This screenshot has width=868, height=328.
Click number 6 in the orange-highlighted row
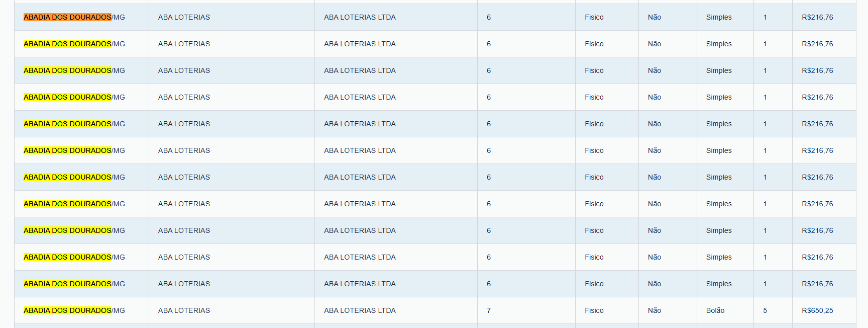[488, 17]
